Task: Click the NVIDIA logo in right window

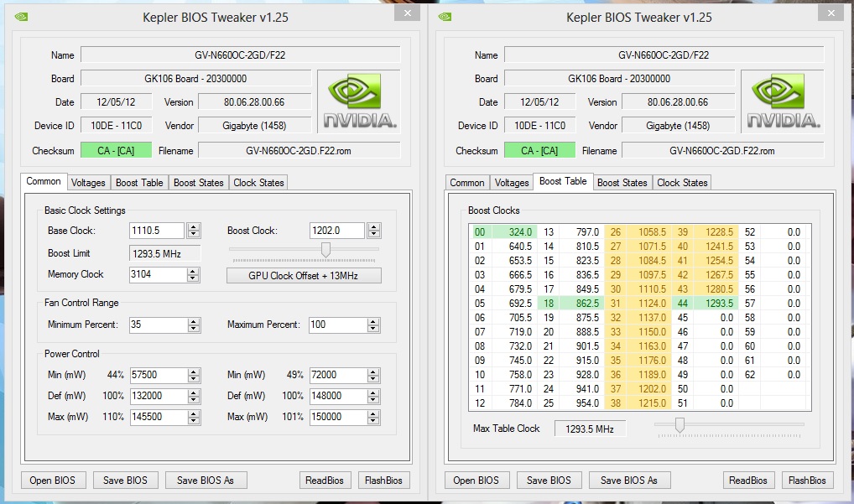Action: point(782,101)
